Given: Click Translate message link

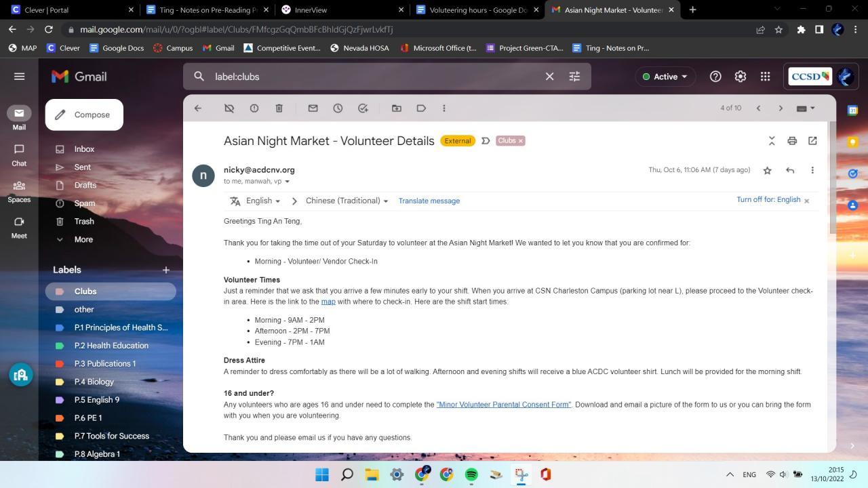Looking at the screenshot, I should point(429,201).
